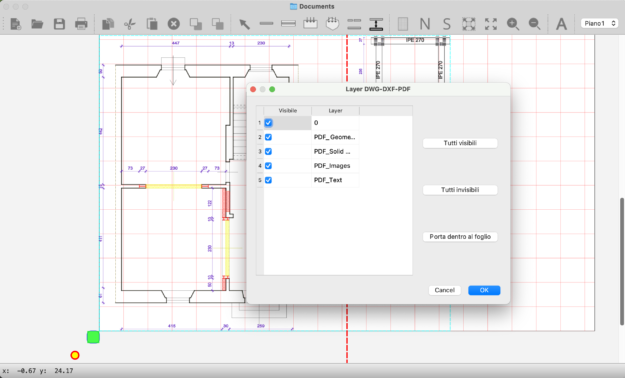The image size is (625, 378).
Task: Click the Visibile column header
Action: pos(287,110)
